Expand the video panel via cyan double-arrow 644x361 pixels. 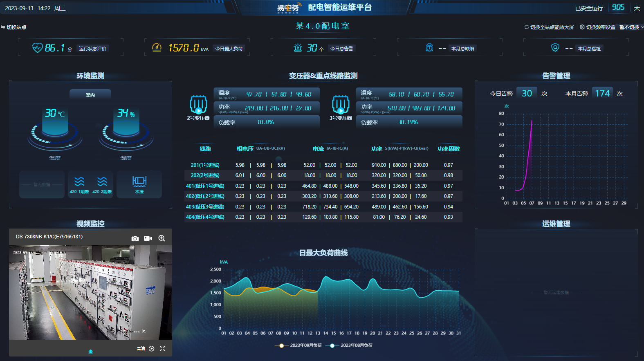tap(91, 352)
